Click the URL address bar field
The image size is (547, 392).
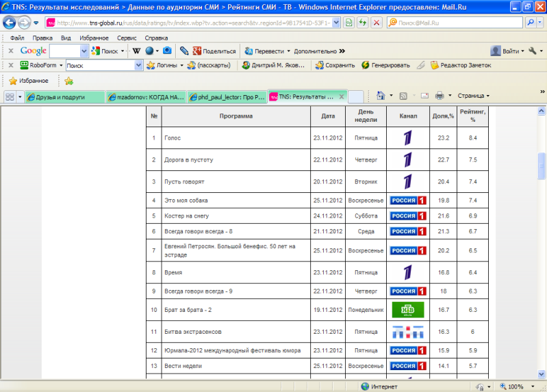tap(194, 23)
